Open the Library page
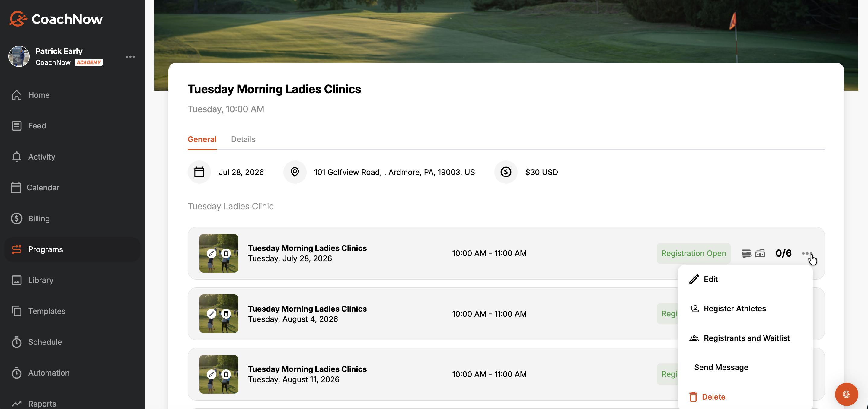The width and height of the screenshot is (868, 409). click(41, 280)
